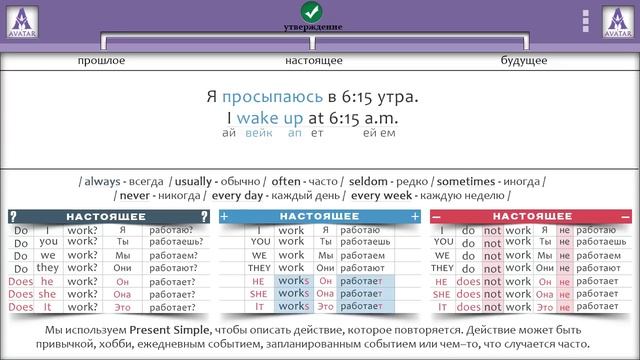
Task: Click the question mark on right of question table header
Action: [204, 216]
